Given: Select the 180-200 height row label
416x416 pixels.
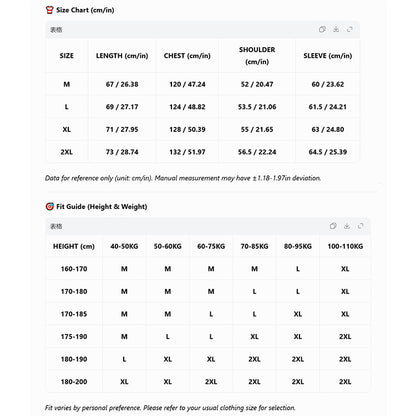Looking at the screenshot, I should [x=74, y=382].
